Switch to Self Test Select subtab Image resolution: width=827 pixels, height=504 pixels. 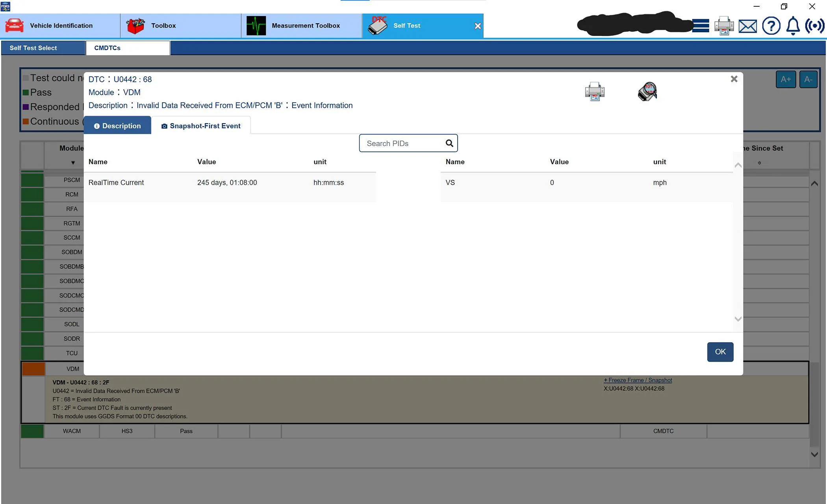click(x=43, y=48)
